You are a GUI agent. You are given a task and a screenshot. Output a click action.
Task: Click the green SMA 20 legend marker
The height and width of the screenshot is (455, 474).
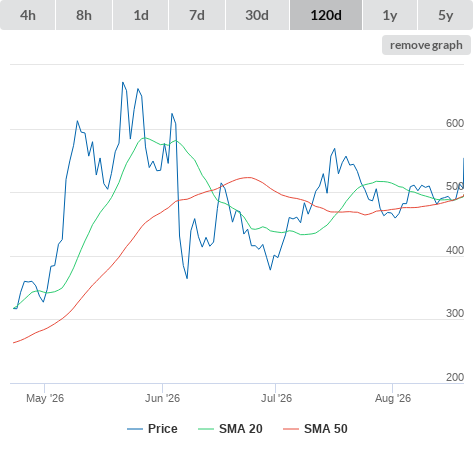[206, 429]
